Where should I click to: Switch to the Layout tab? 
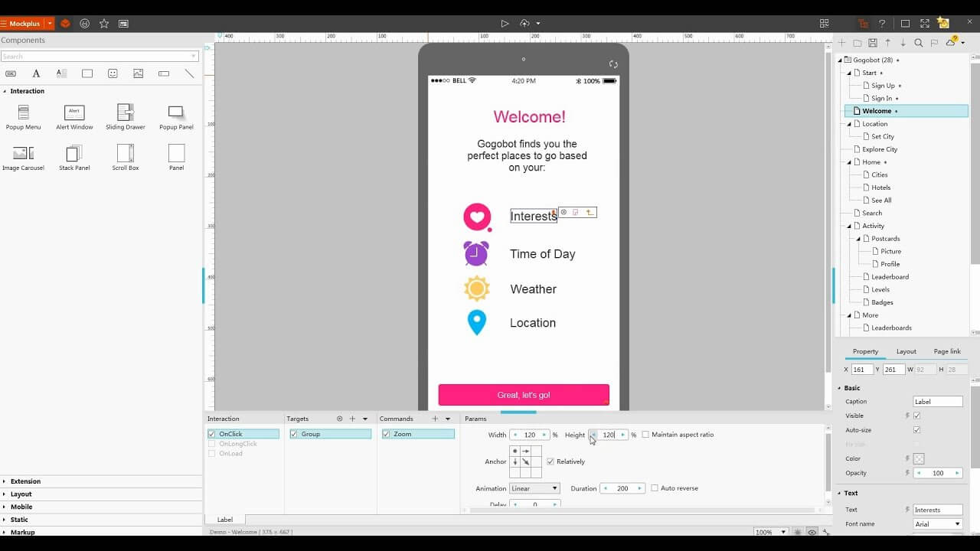[906, 351]
